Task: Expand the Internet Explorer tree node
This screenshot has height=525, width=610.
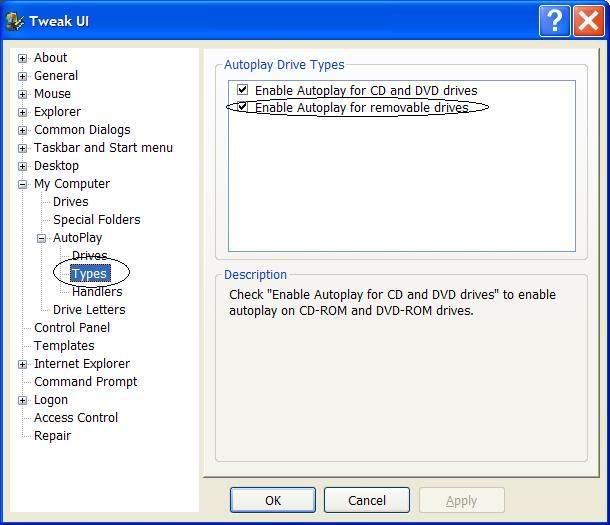Action: [x=22, y=364]
